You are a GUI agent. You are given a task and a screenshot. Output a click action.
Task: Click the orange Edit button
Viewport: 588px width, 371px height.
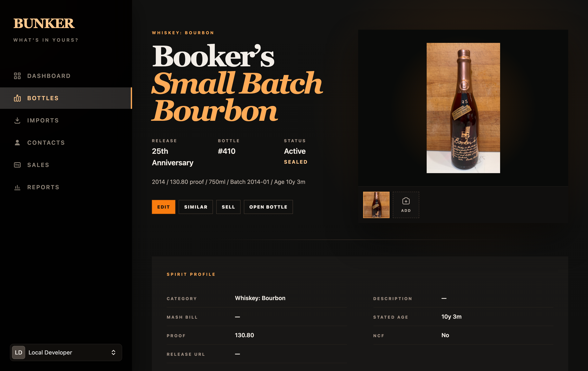tap(164, 207)
